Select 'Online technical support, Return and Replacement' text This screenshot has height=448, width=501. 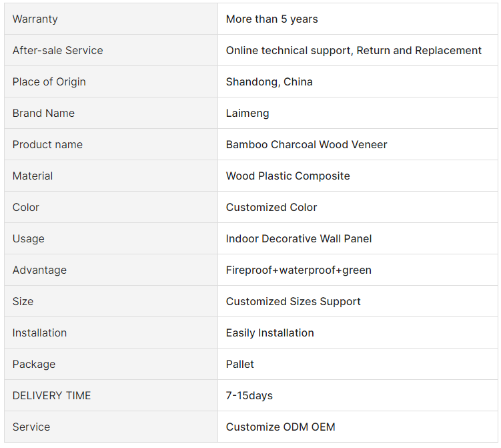coord(354,51)
